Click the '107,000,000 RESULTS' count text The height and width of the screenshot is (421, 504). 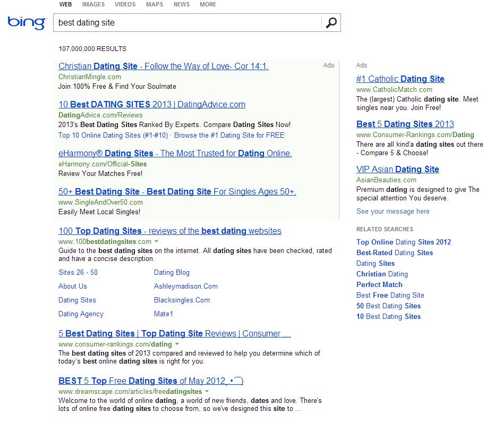coord(92,48)
